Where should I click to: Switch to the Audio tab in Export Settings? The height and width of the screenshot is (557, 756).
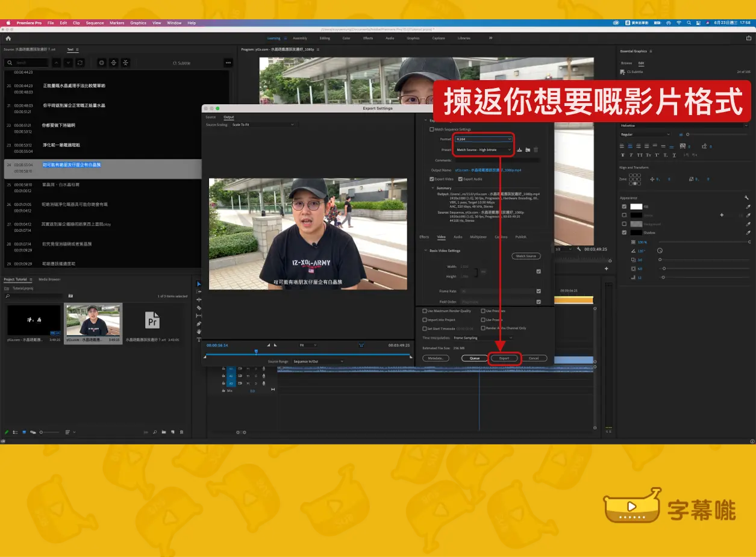(458, 237)
